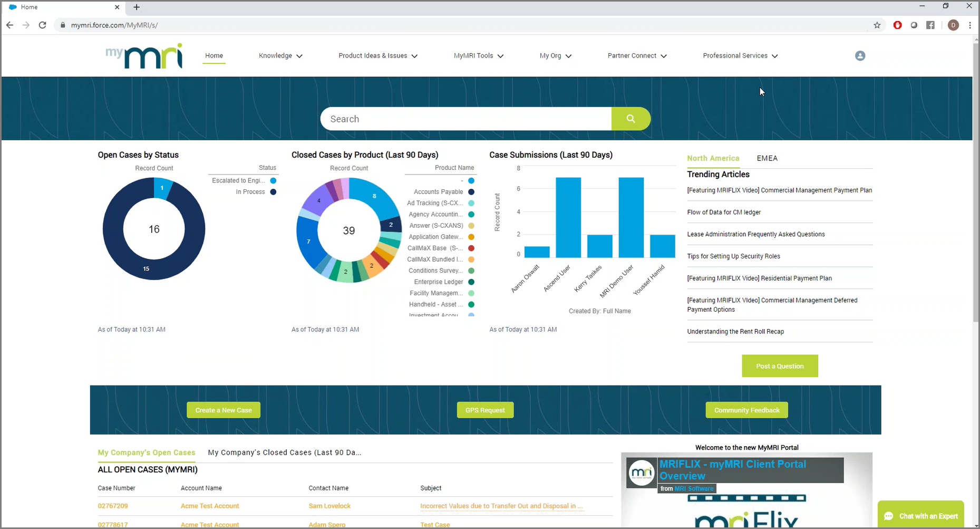Open Understanding the Rent Roll Recap article
Viewport: 980px width, 529px height.
[x=735, y=332]
